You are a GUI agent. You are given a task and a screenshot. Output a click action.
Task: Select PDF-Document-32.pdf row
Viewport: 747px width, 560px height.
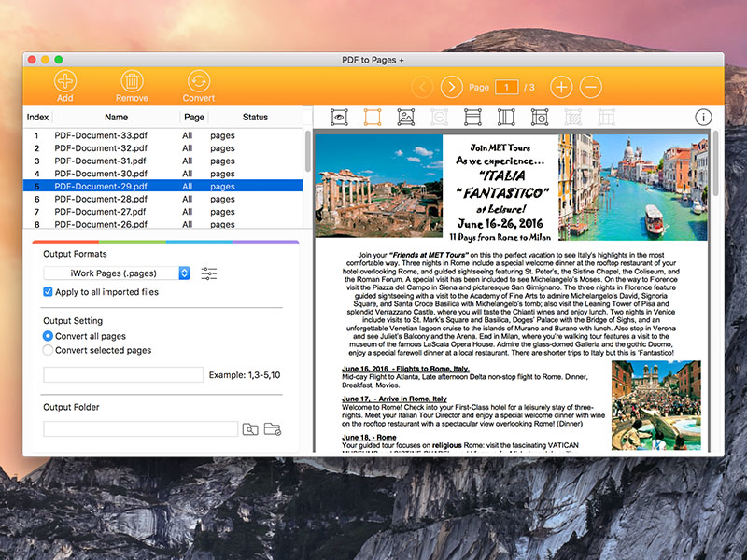[x=162, y=148]
